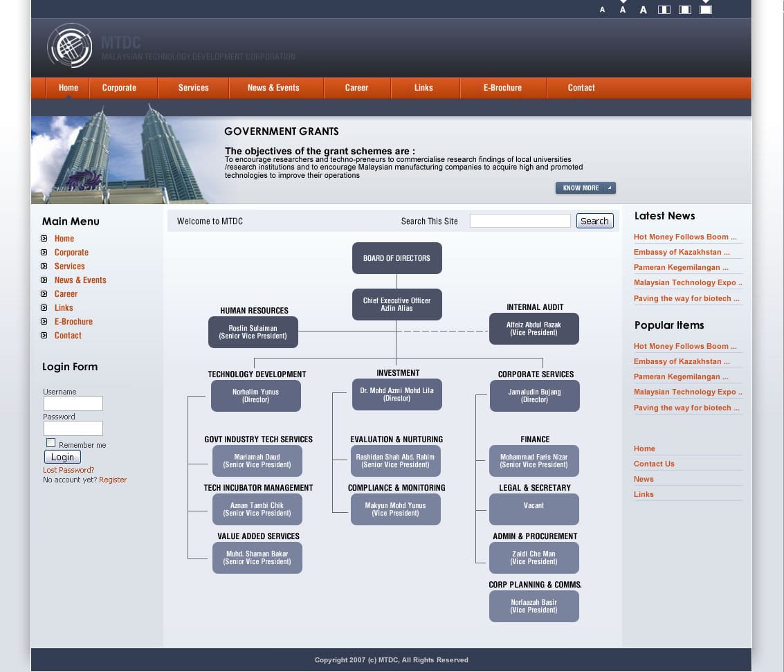Click the bullet icon beside Corporate in Main Menu
The width and height of the screenshot is (784, 672).
[44, 253]
